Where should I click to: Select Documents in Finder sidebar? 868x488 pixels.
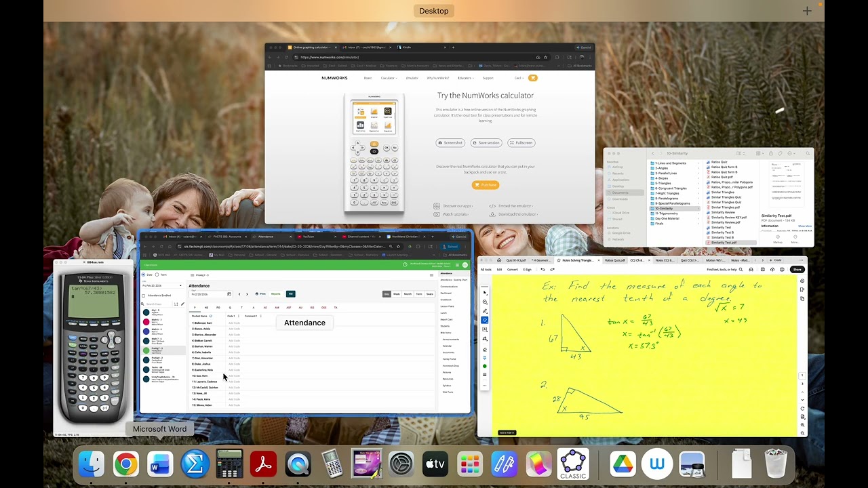tap(625, 192)
